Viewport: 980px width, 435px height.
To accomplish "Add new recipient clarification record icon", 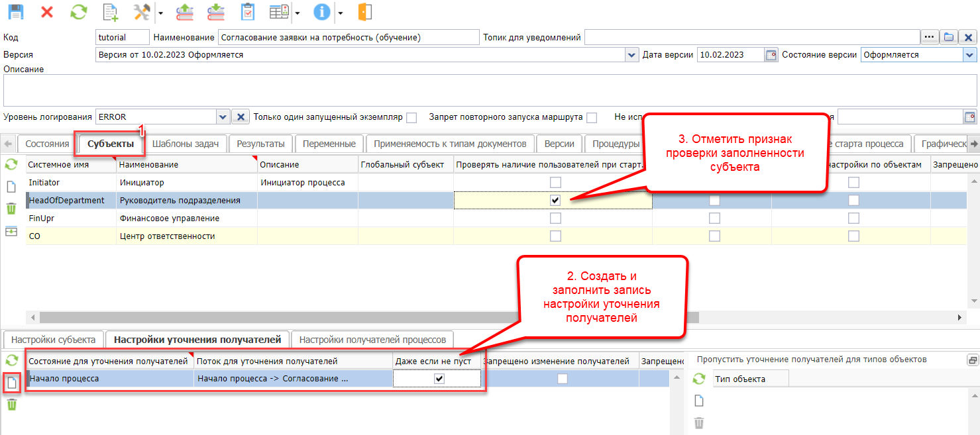I will point(11,382).
